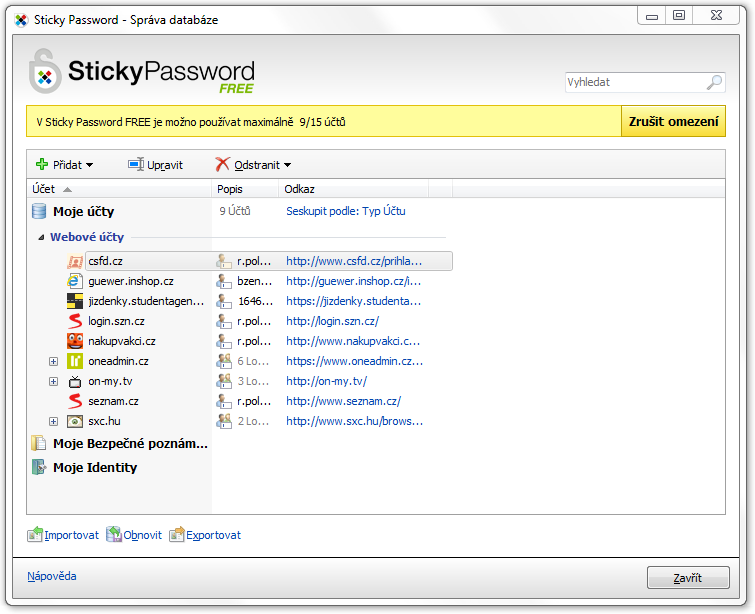Collapse the Webové účty group
Image resolution: width=755 pixels, height=614 pixels.
41,237
